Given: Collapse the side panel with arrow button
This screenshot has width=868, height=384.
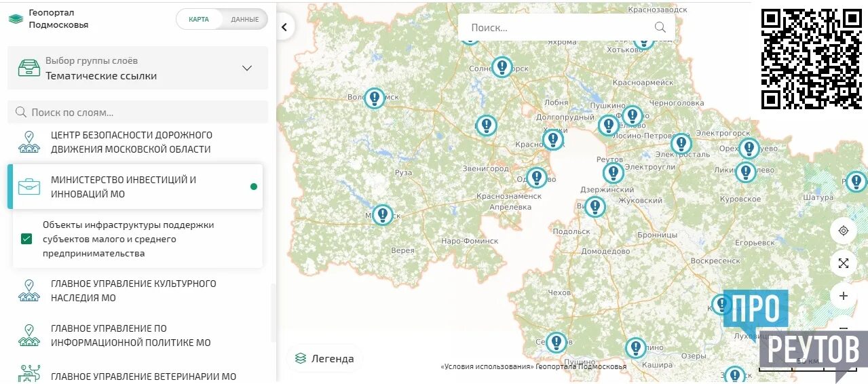Looking at the screenshot, I should 284,27.
